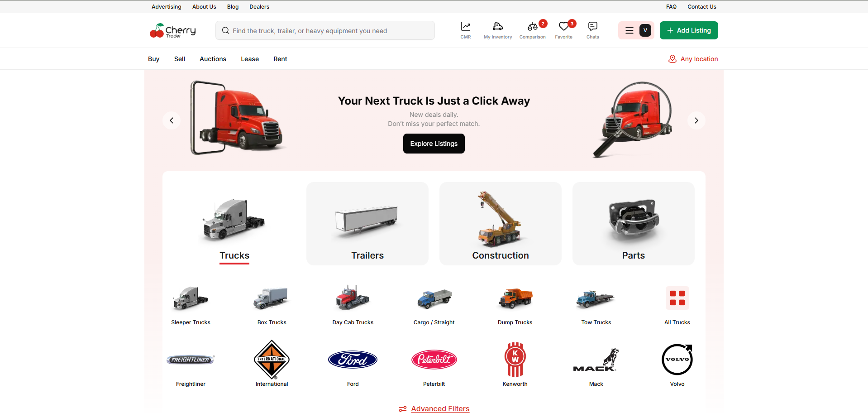The width and height of the screenshot is (868, 413).
Task: Switch to the Trailers category tab
Action: click(x=367, y=223)
